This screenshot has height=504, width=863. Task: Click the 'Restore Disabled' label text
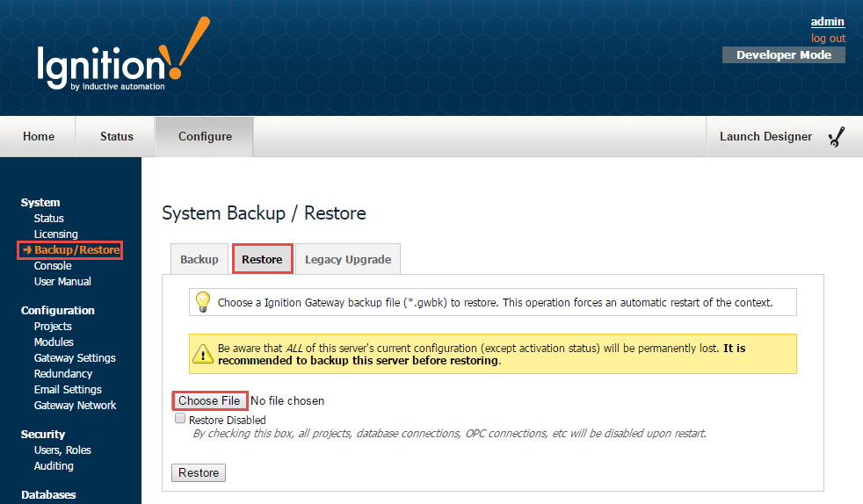pos(228,420)
